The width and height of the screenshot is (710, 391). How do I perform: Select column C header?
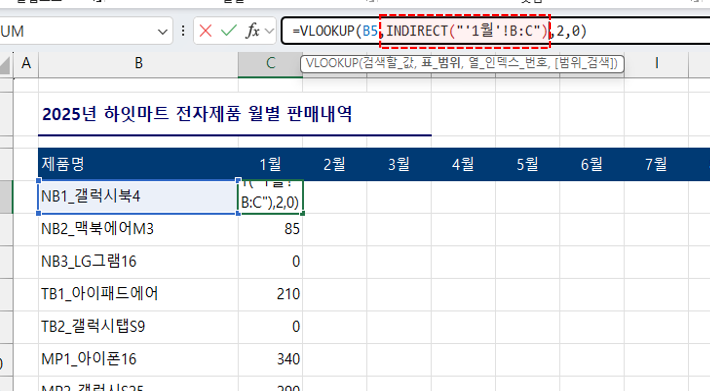[x=270, y=63]
